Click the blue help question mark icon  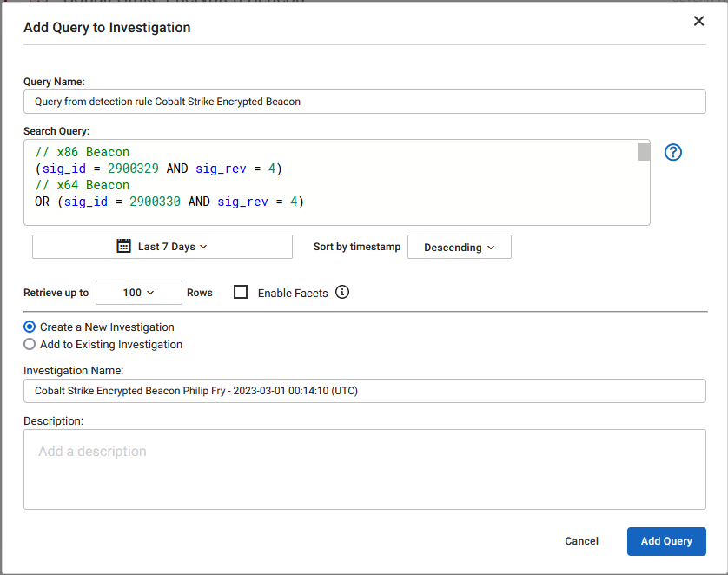click(x=673, y=152)
